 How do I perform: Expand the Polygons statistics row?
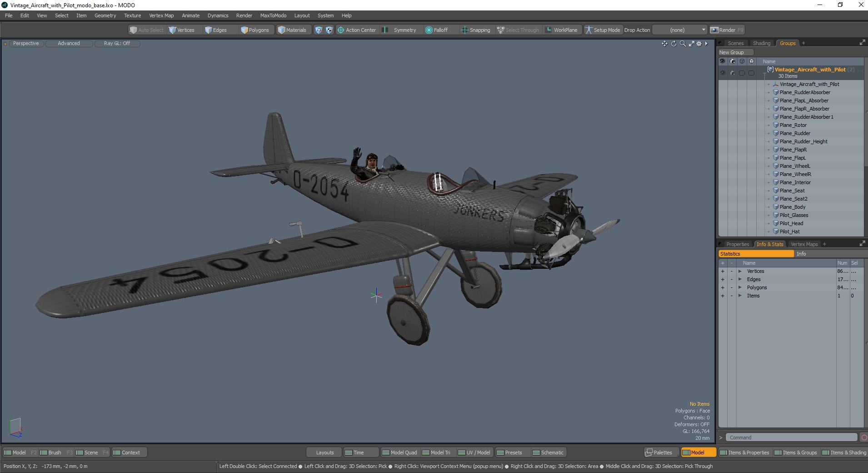[740, 287]
